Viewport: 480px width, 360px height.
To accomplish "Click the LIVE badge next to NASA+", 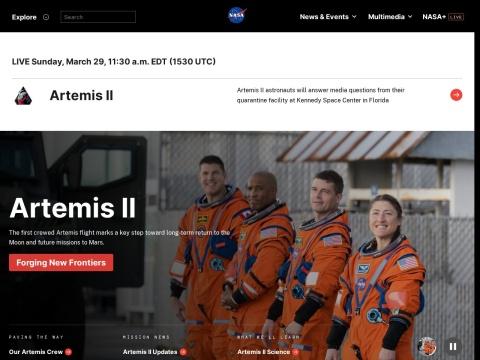I will pos(456,17).
